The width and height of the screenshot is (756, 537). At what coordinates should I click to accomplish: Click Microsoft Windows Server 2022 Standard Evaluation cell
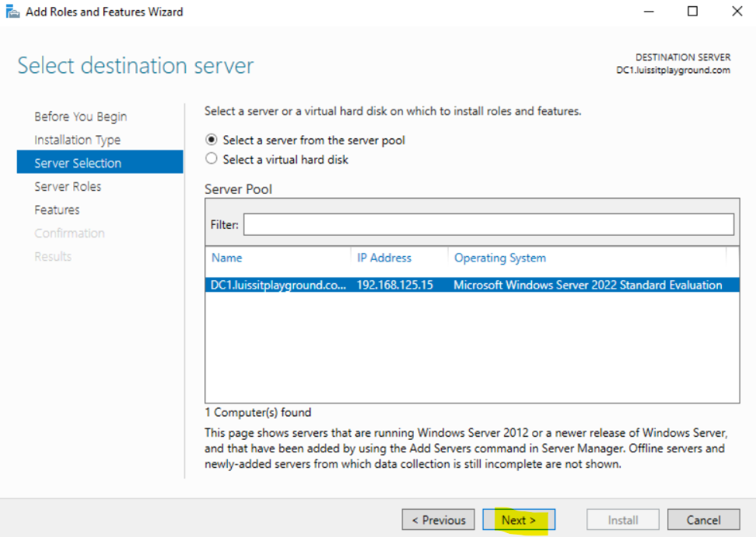588,285
